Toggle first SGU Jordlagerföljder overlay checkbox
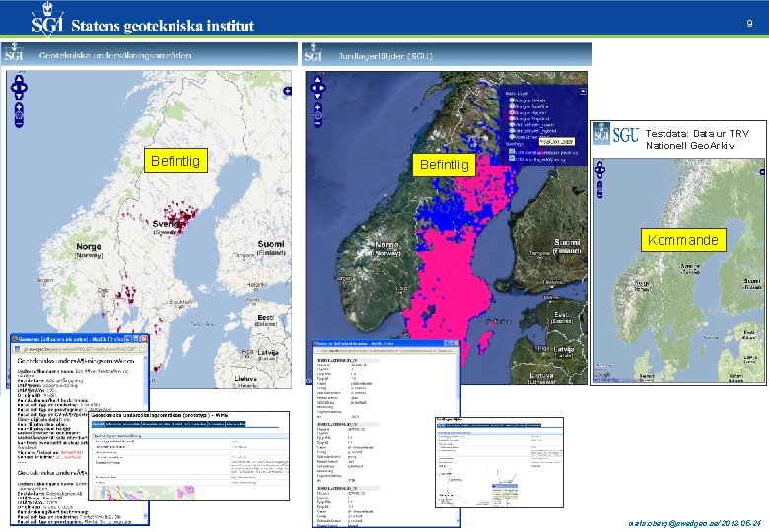The width and height of the screenshot is (769, 532). [x=512, y=152]
